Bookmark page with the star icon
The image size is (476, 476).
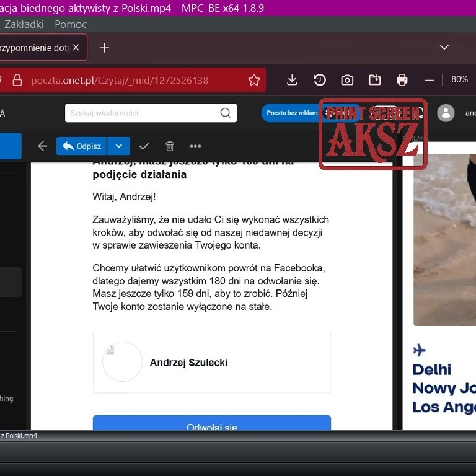254,80
